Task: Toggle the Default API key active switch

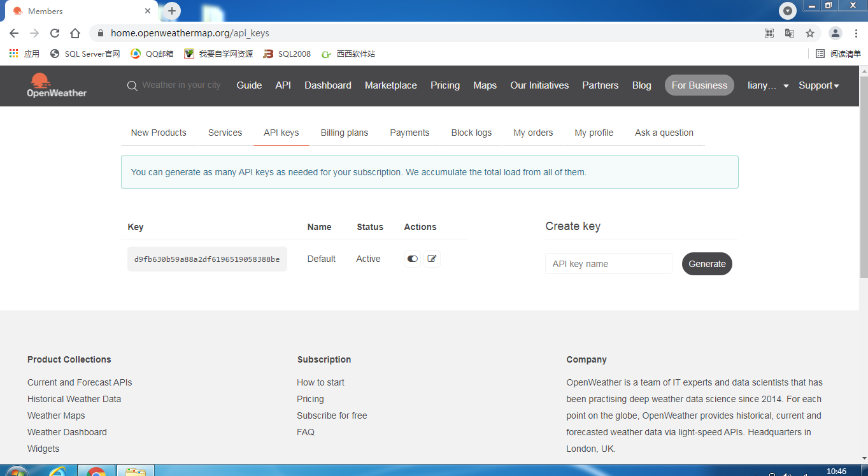Action: pos(413,259)
